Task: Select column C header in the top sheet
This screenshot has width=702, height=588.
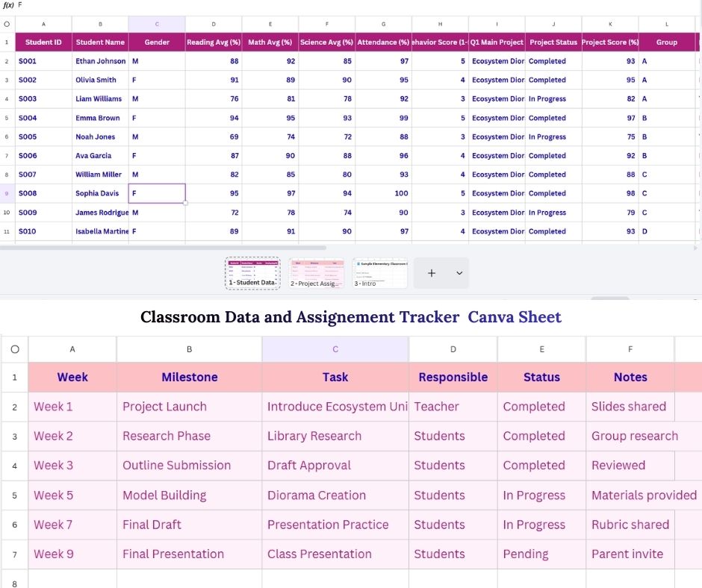Action: 157,24
